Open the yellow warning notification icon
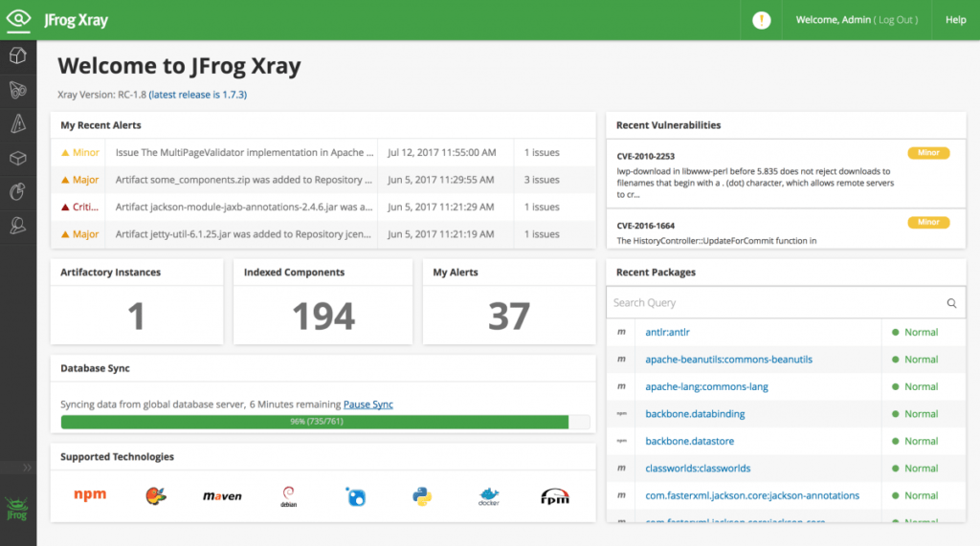Viewport: 980px width, 546px height. click(762, 20)
